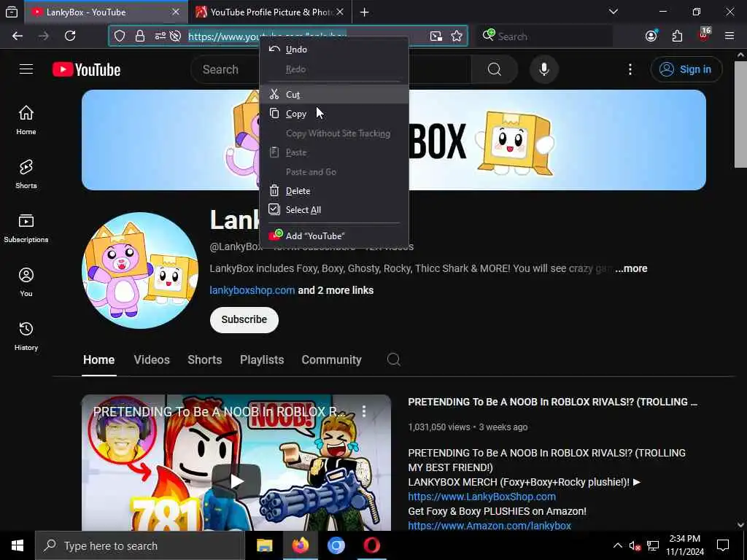Click the Type here to search taskbar box
Screen dimensions: 747x560
click(x=140, y=545)
